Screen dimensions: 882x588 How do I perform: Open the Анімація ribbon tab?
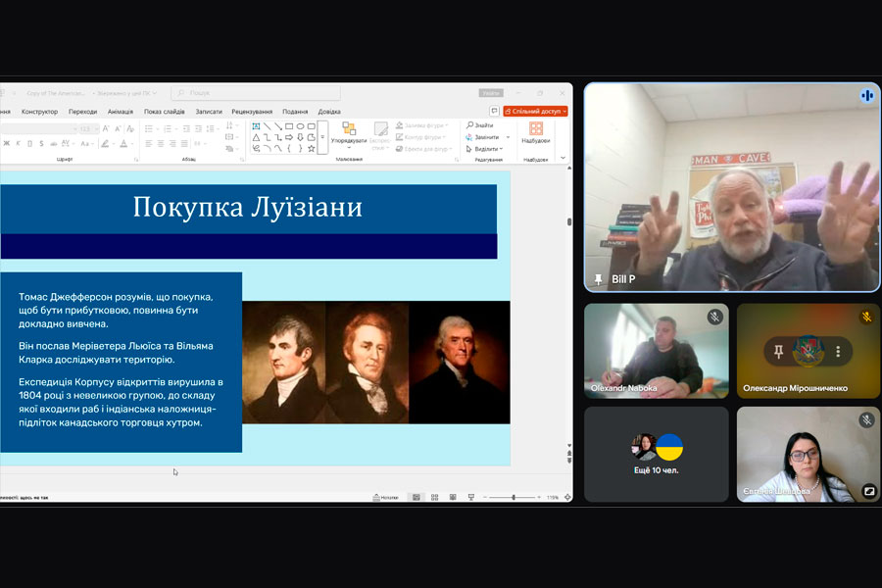(x=121, y=112)
